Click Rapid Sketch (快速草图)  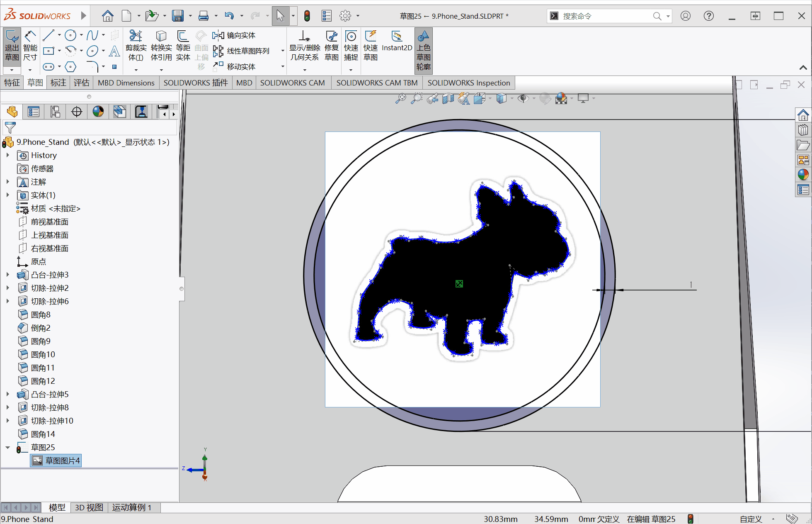point(371,46)
